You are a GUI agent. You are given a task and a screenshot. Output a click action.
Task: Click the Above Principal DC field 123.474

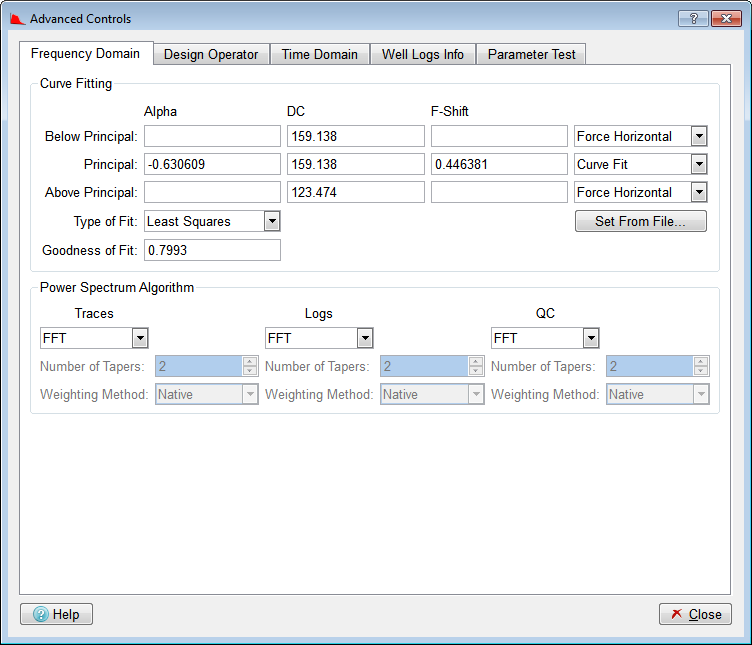(356, 192)
